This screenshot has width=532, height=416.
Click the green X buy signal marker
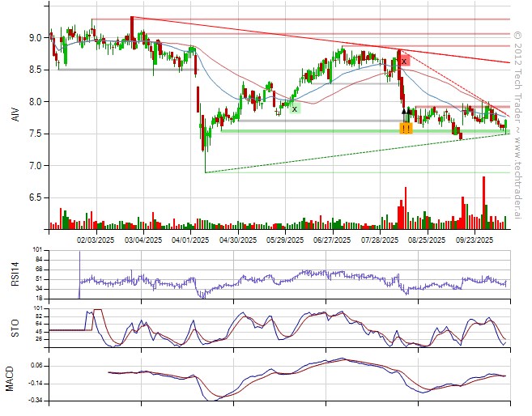pos(294,108)
